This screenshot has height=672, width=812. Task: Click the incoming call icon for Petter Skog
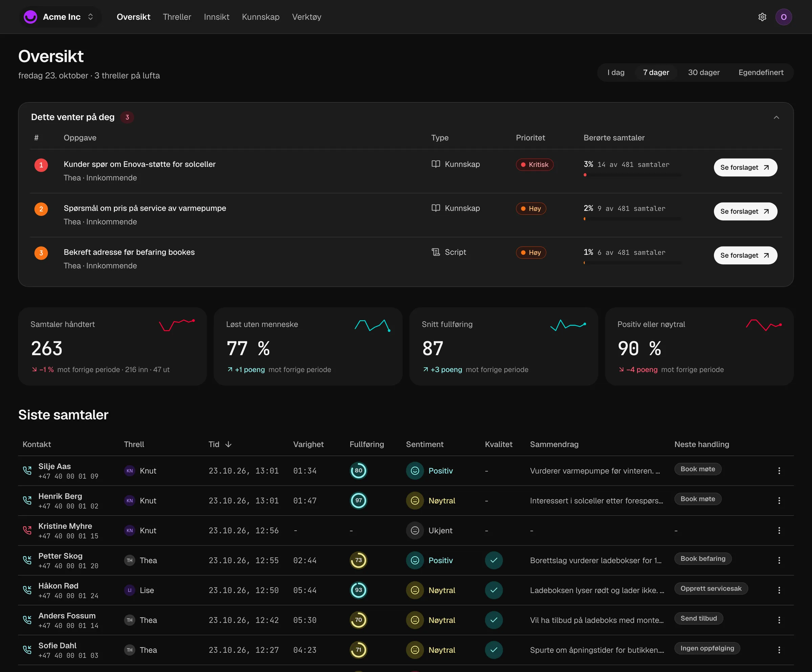click(x=27, y=560)
